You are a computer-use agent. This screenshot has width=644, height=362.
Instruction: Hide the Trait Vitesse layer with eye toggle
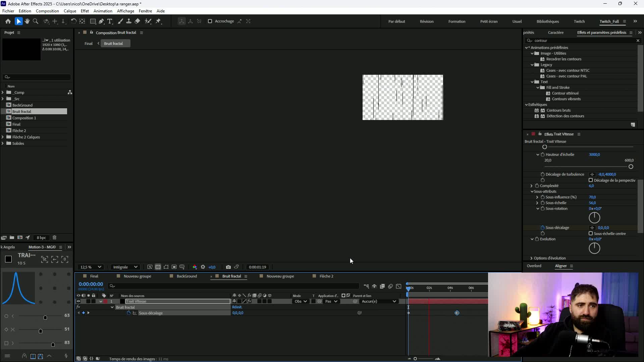tap(78, 301)
